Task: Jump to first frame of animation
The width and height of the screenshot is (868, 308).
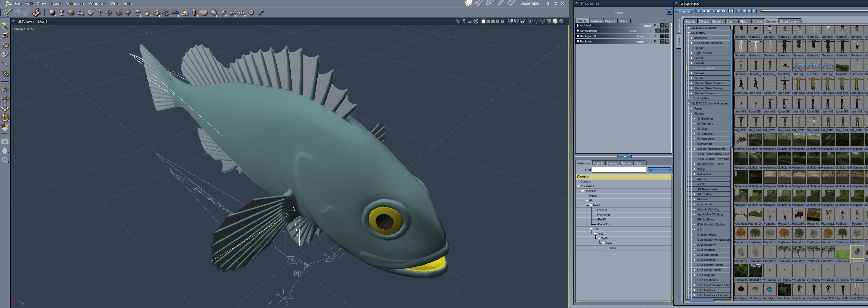Action: click(698, 11)
